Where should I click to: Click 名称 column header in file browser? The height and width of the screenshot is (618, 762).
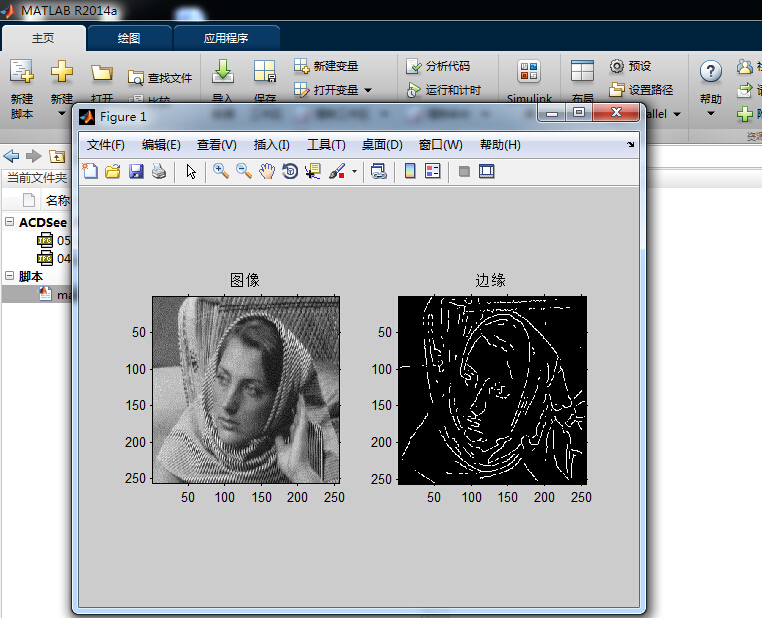(57, 200)
